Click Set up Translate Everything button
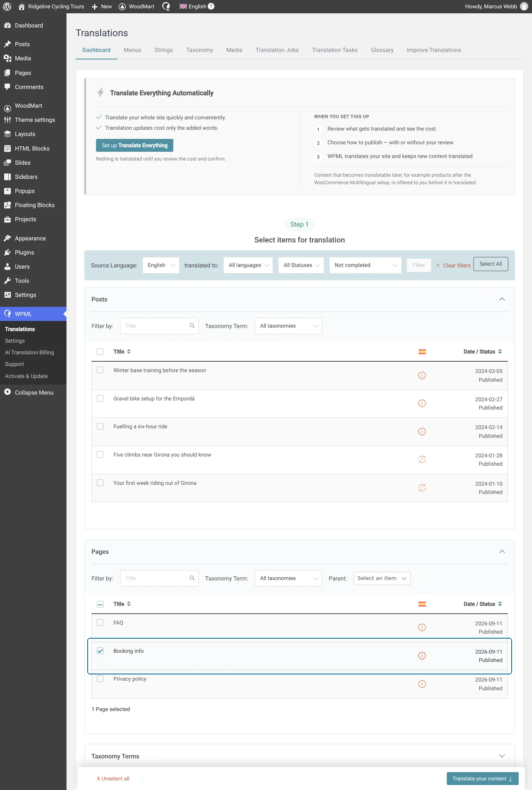This screenshot has width=532, height=790. click(x=135, y=146)
